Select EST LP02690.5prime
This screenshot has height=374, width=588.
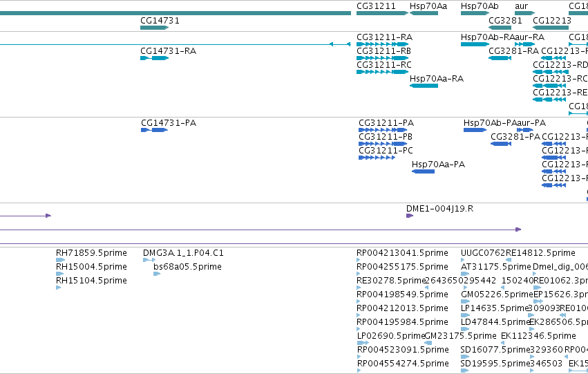pos(391,336)
